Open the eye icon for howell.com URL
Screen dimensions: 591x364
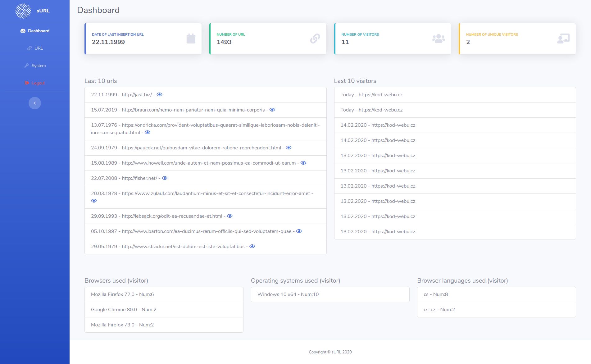tap(303, 163)
